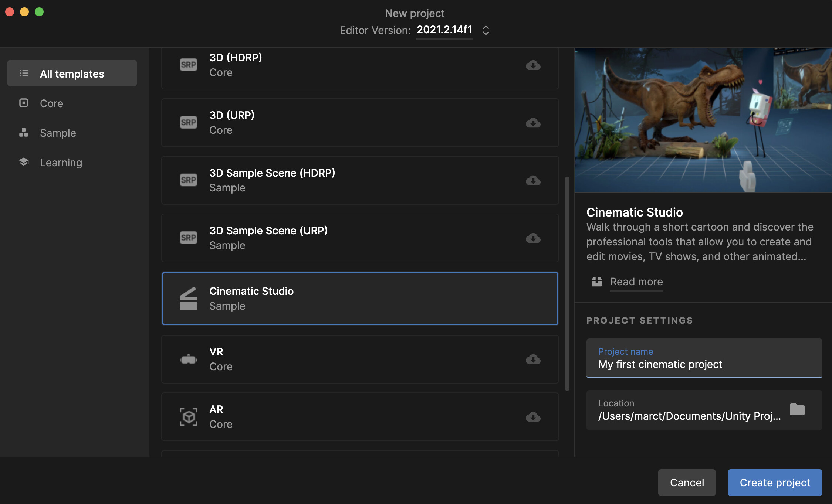Click the Core category square icon
The width and height of the screenshot is (832, 504).
(24, 103)
